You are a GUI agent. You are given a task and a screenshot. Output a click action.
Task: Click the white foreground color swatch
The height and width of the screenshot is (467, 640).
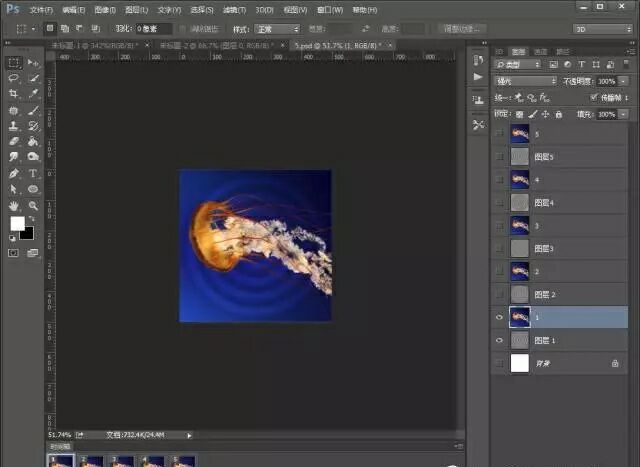(x=17, y=224)
